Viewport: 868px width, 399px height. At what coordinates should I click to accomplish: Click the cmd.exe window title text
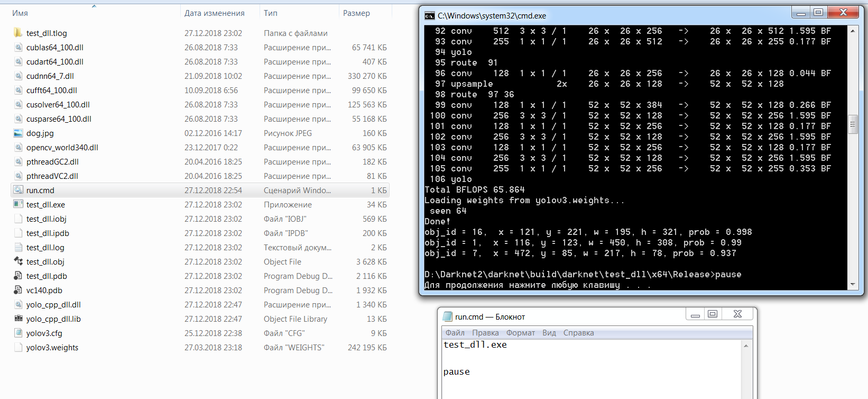point(492,16)
